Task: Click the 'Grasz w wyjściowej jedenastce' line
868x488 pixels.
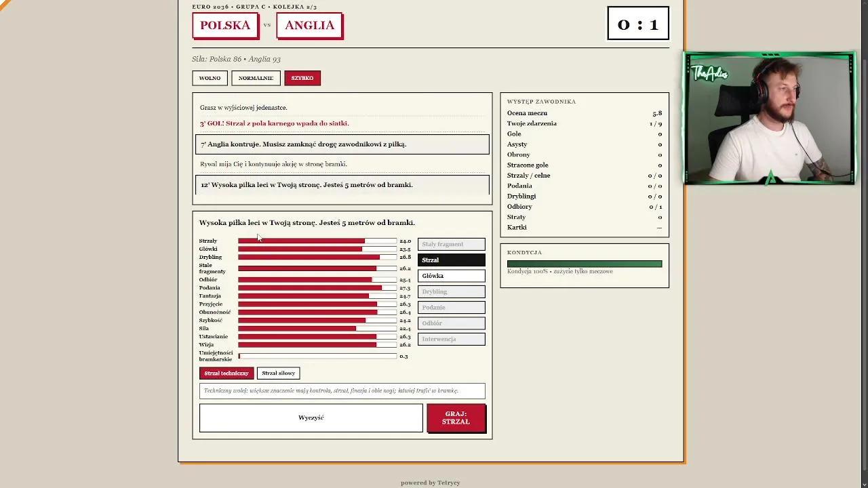Action: pos(243,108)
